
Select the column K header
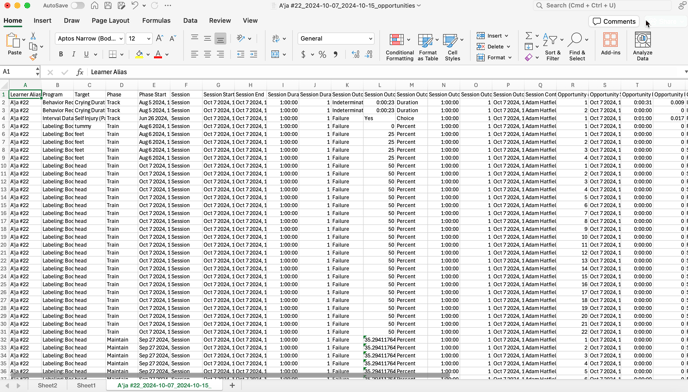tap(347, 85)
